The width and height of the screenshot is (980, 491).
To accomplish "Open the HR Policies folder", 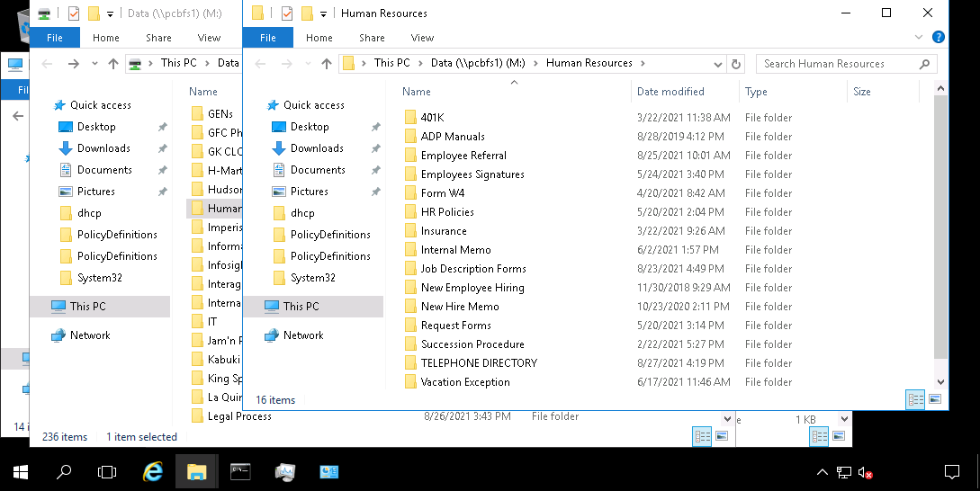I will [446, 212].
